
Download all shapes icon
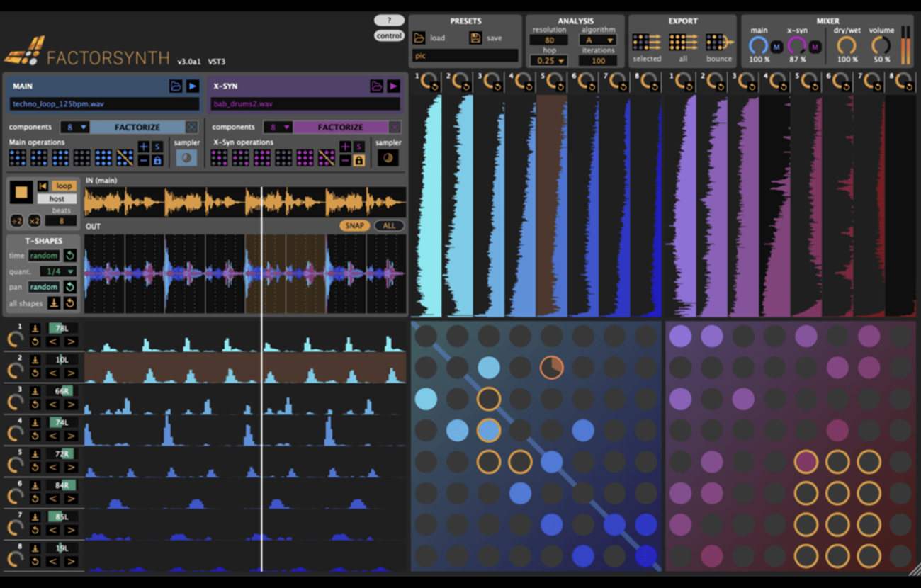54,303
